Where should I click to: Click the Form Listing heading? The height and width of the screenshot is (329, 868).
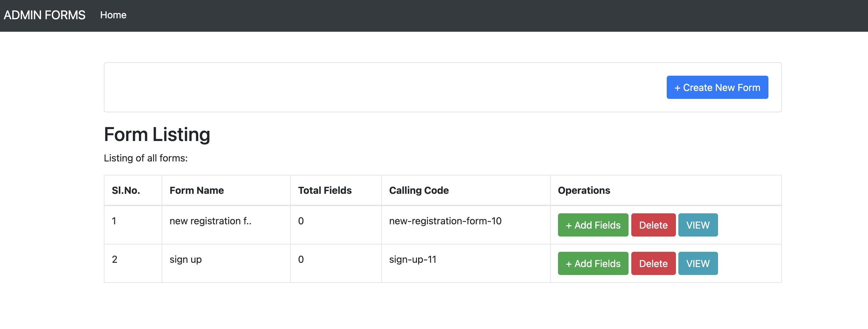click(157, 134)
